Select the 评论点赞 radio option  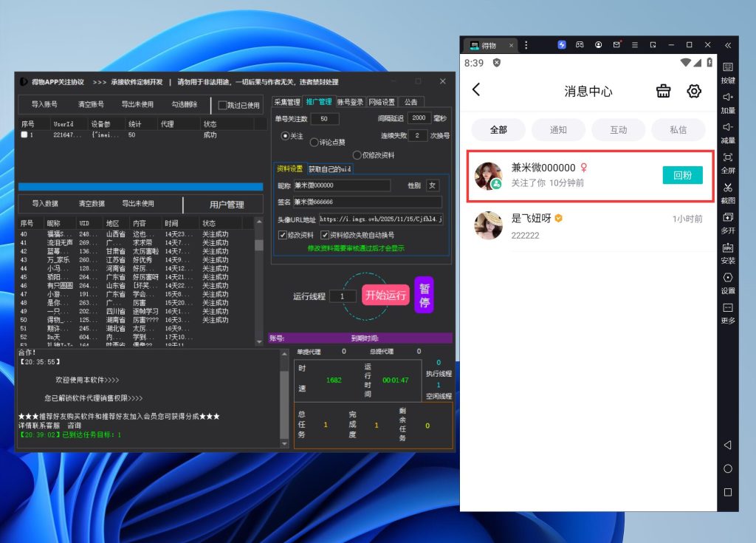pos(314,143)
